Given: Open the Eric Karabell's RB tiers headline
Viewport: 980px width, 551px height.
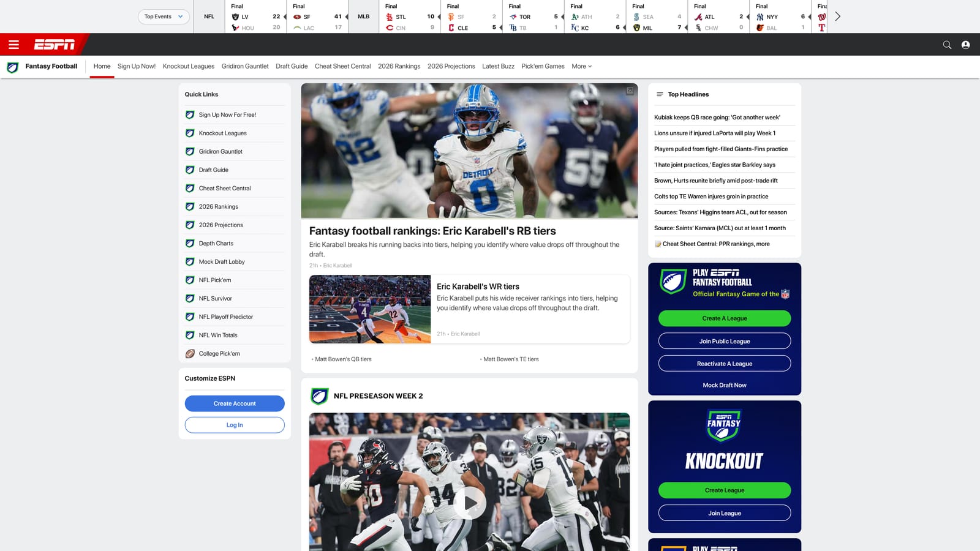Looking at the screenshot, I should coord(432,231).
